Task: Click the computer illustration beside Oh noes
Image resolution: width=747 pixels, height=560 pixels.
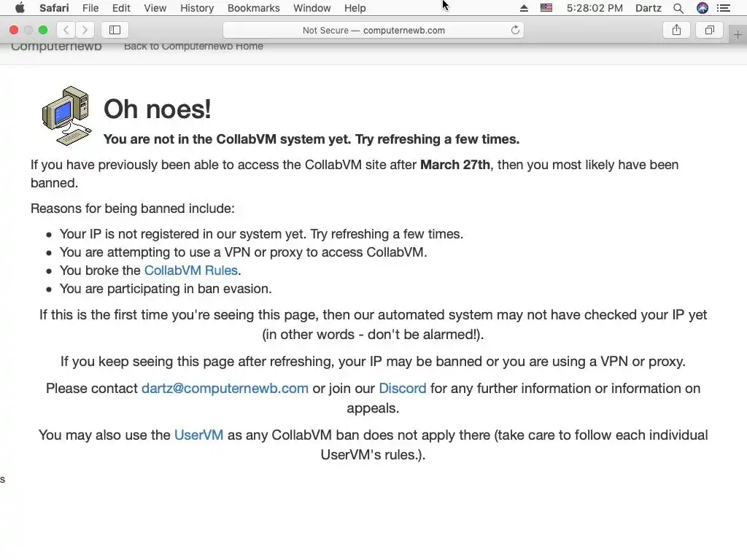Action: coord(66,116)
